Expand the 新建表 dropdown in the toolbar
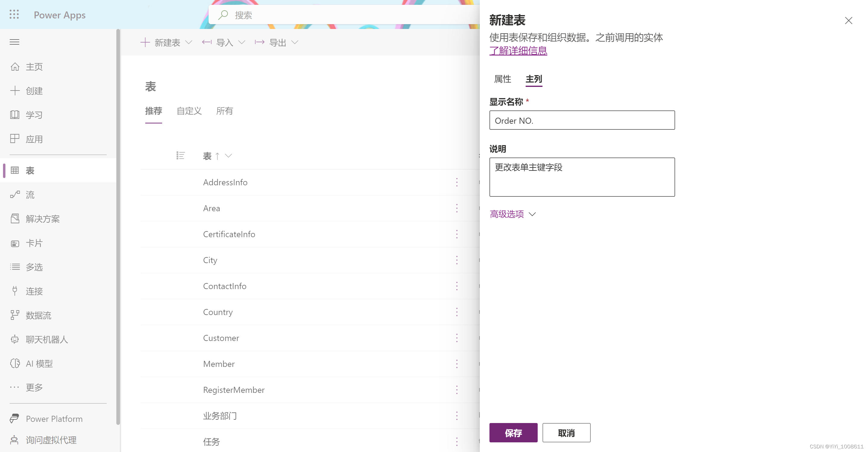The width and height of the screenshot is (868, 452). tap(189, 42)
